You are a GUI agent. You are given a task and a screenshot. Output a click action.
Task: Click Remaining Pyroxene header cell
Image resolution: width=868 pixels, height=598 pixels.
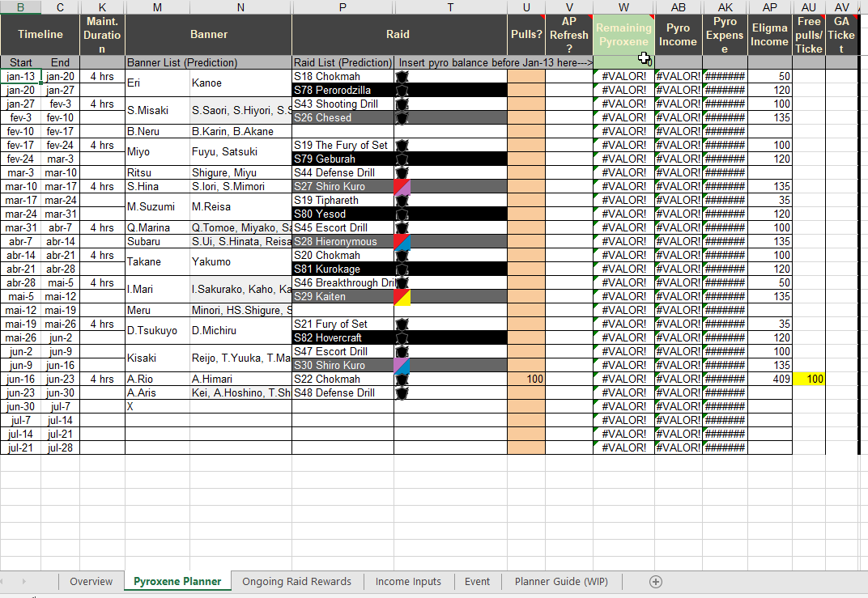[x=623, y=34]
